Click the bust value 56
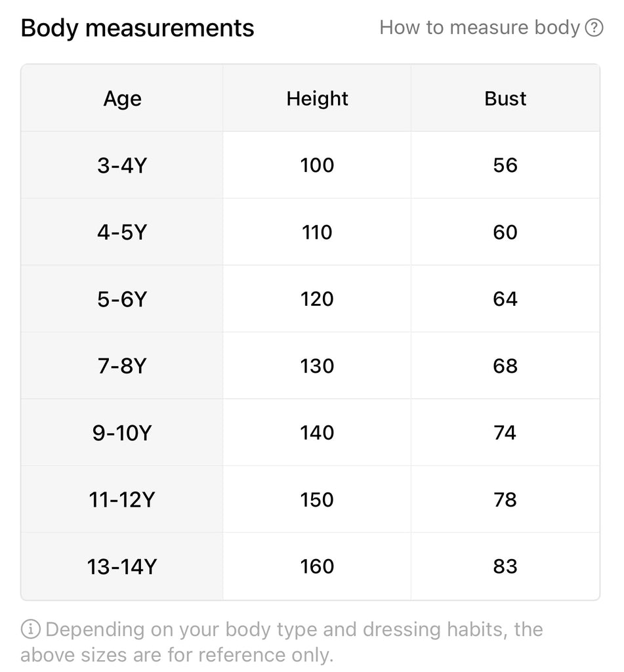 pos(505,165)
